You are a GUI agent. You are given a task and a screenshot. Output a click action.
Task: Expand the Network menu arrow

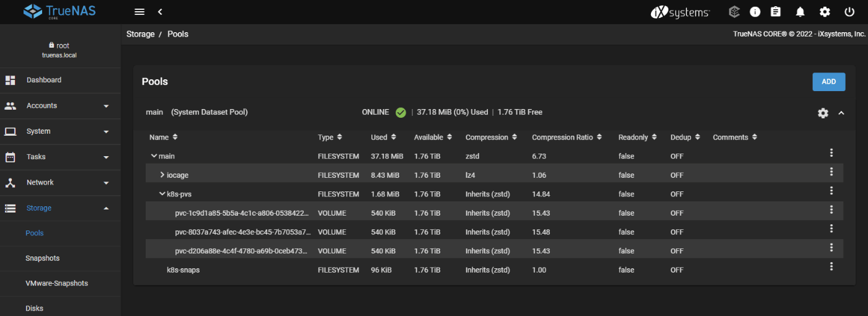click(106, 183)
